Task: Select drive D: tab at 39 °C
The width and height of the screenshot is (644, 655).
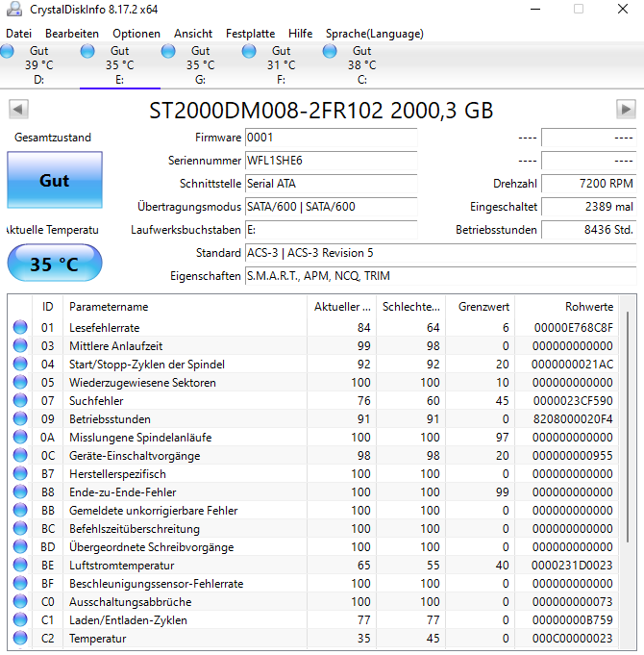Action: pos(39,65)
